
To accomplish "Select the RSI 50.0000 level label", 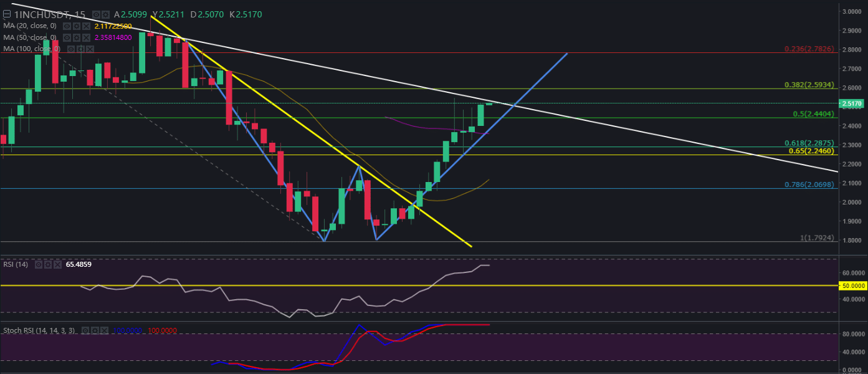I will tap(852, 285).
